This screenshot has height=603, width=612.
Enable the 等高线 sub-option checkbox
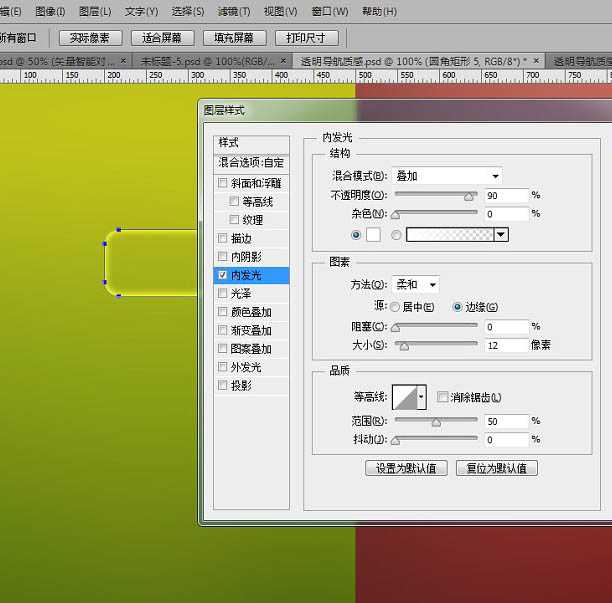[234, 201]
